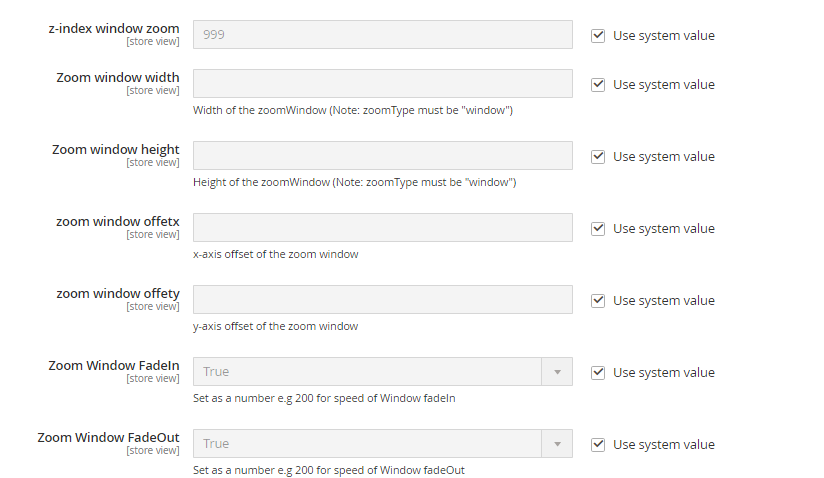
Task: Uncheck system value for Zoom window width
Action: coord(598,85)
